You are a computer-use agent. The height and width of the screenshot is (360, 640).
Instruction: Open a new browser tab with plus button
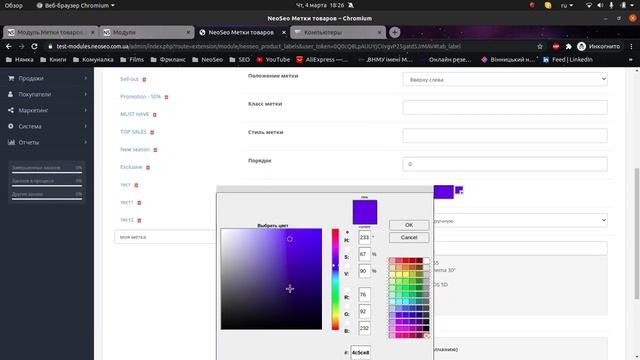click(x=394, y=32)
